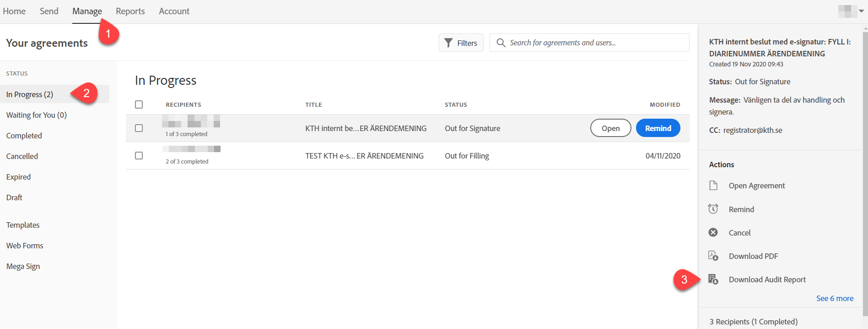Viewport: 868px width, 329px height.
Task: Click Cancel action label
Action: [739, 233]
